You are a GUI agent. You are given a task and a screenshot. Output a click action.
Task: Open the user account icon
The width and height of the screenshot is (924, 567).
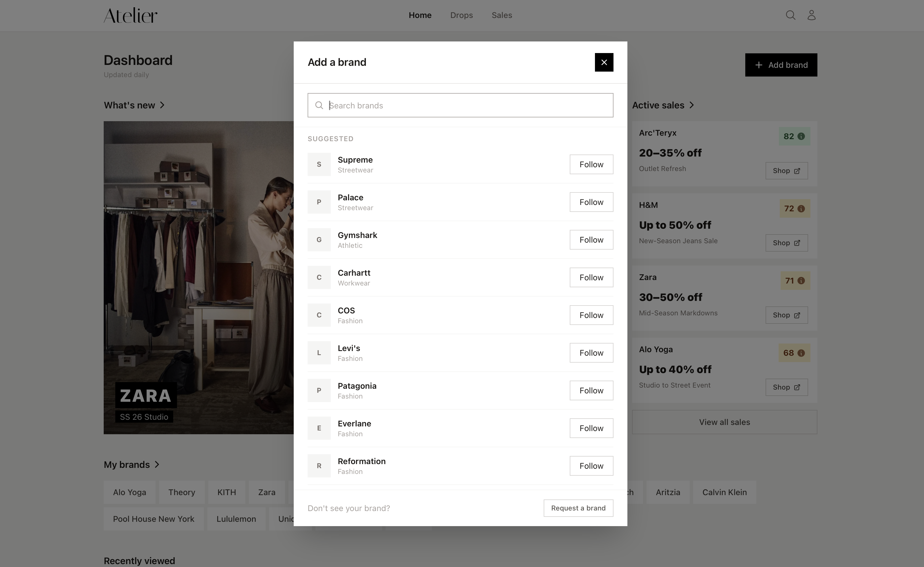coord(812,15)
